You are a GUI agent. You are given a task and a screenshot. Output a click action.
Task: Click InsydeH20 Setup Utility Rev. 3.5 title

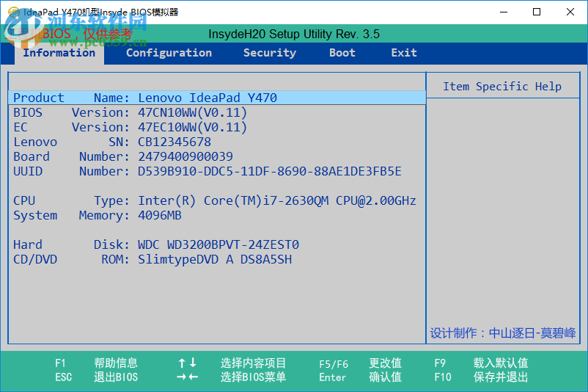tap(294, 35)
